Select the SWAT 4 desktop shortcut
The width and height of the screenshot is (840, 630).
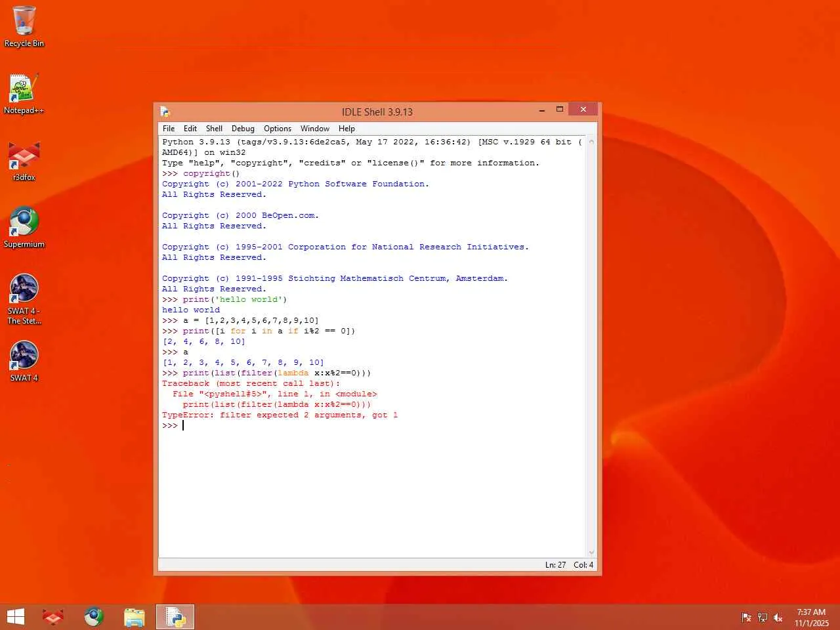24,362
